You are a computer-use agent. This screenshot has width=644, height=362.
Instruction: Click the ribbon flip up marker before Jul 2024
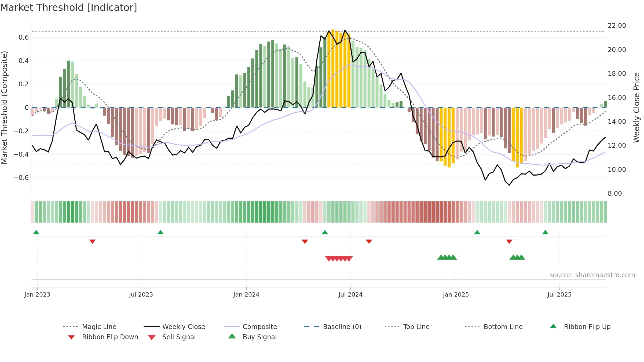pos(325,232)
